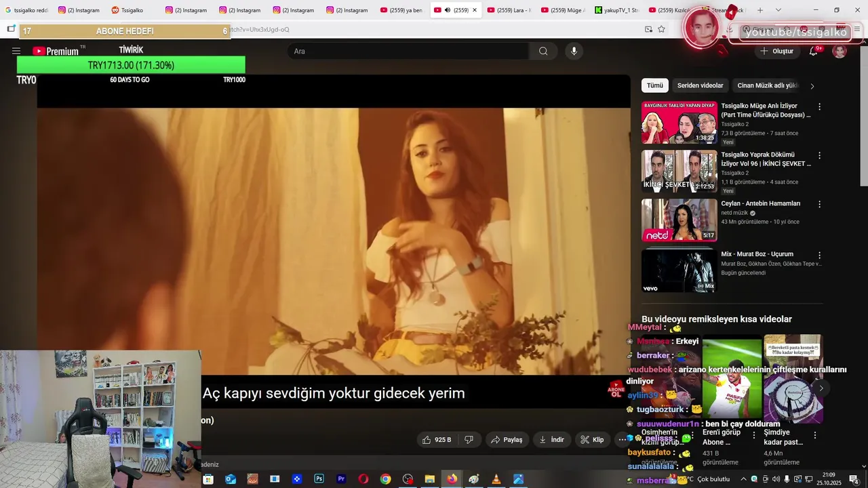Open the account avatar menu

(x=840, y=51)
